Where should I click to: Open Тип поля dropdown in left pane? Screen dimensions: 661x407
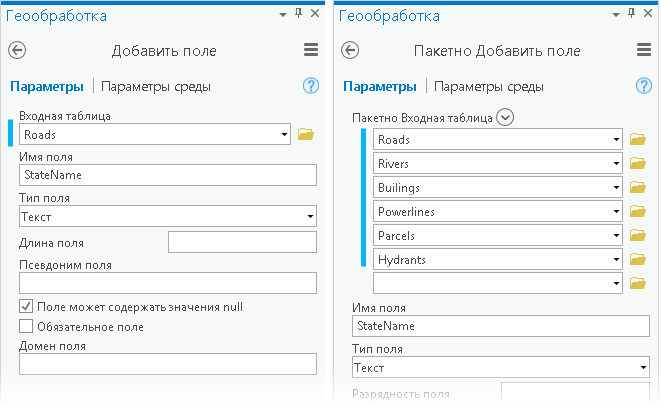click(x=168, y=216)
